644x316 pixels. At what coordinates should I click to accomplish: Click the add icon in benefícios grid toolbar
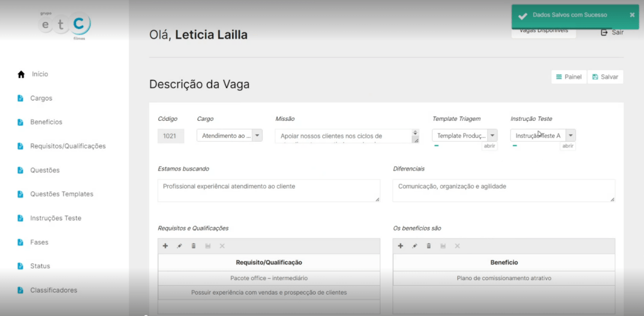(x=401, y=246)
